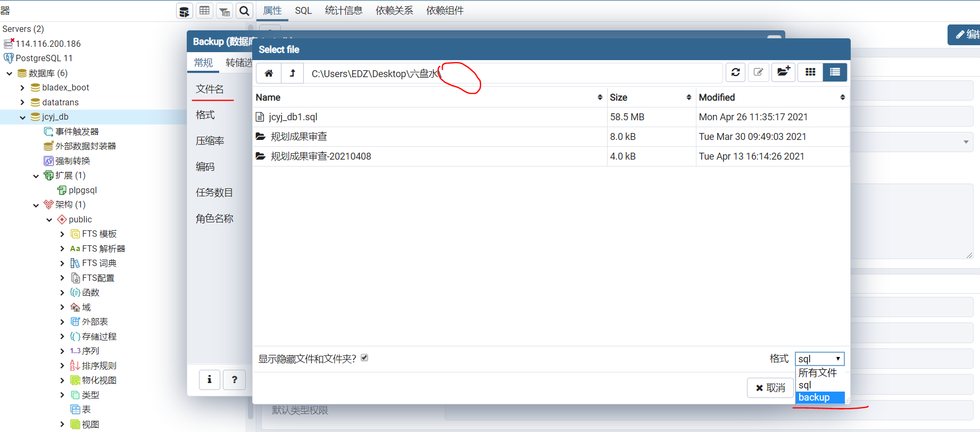The width and height of the screenshot is (980, 432).
Task: Select the 排序规则 tree item
Action: pyautogui.click(x=99, y=365)
